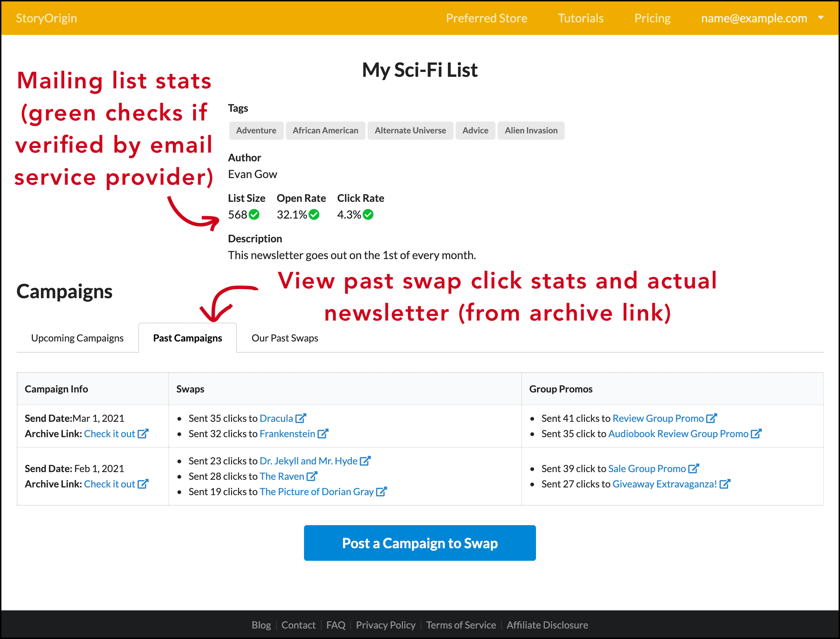Open Dr. Jekyll and Mr. Hyde external link
This screenshot has width=840, height=639.
coord(365,461)
